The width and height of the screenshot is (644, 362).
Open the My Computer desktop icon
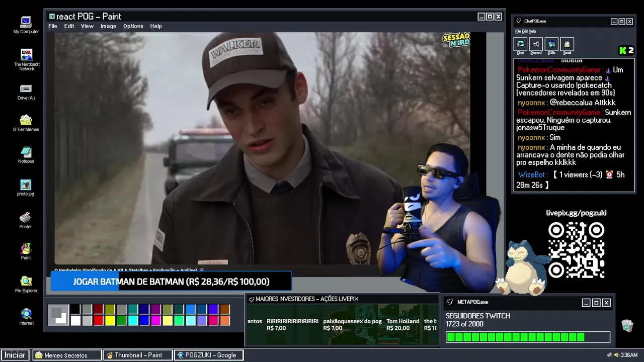pos(26,25)
